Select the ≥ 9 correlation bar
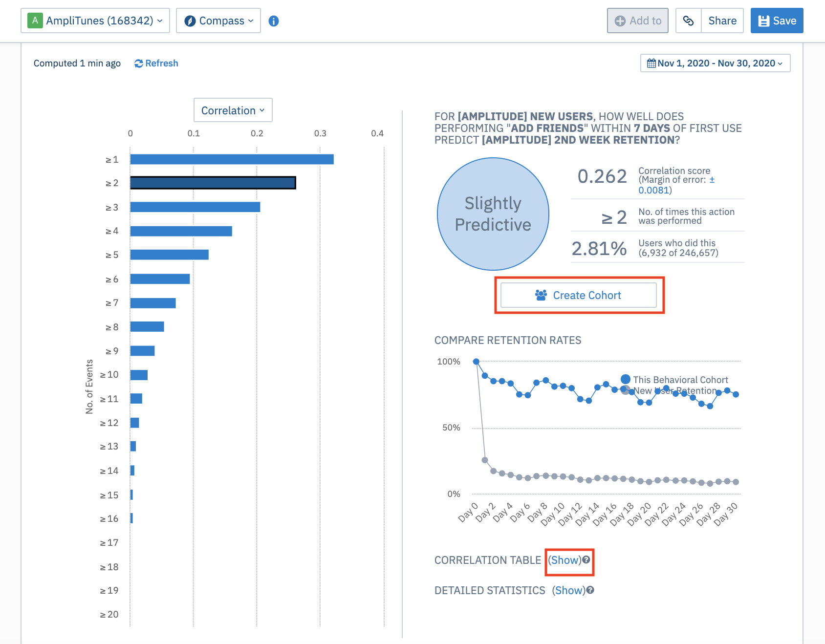This screenshot has height=644, width=825. [143, 351]
